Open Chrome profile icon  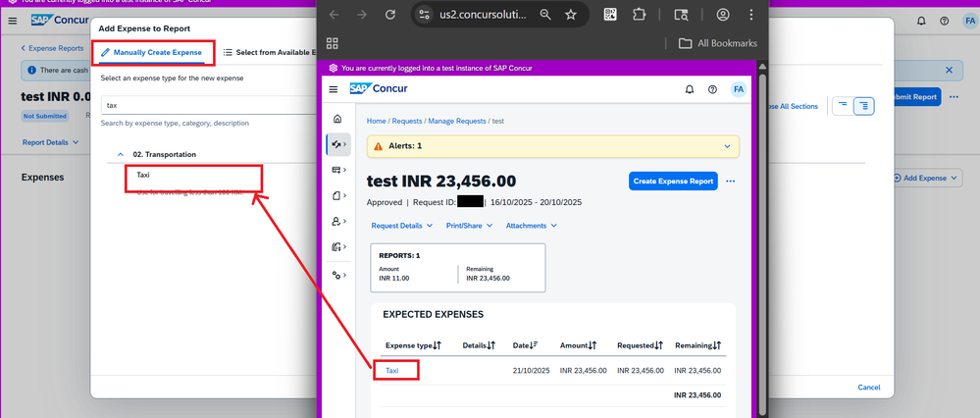pyautogui.click(x=723, y=15)
